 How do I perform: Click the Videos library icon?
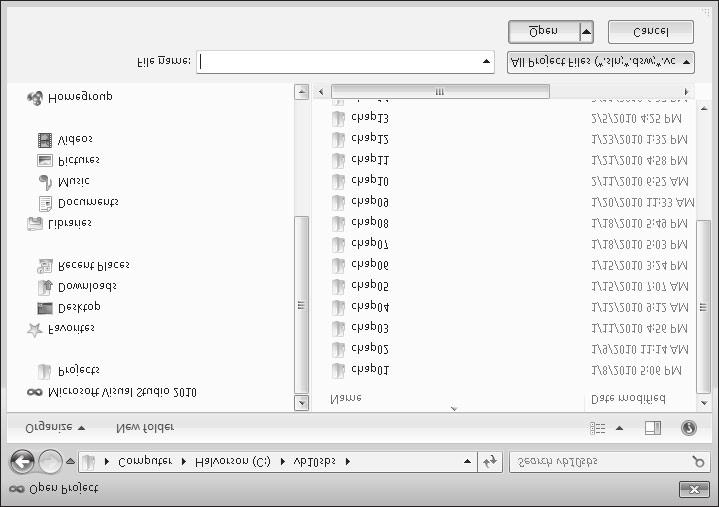pos(45,140)
